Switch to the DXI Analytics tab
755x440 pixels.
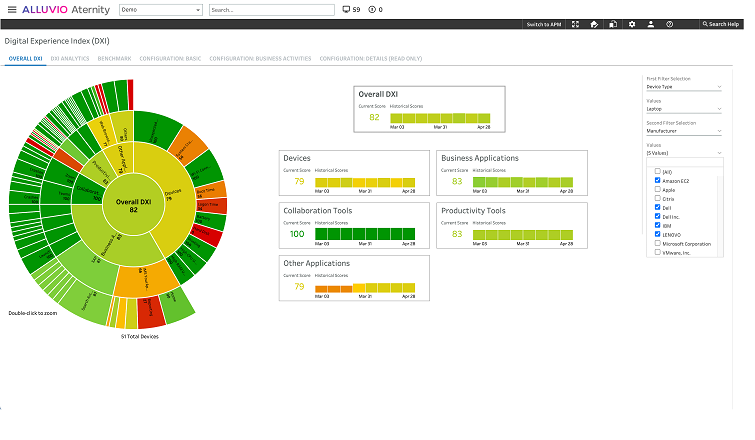[x=70, y=59]
